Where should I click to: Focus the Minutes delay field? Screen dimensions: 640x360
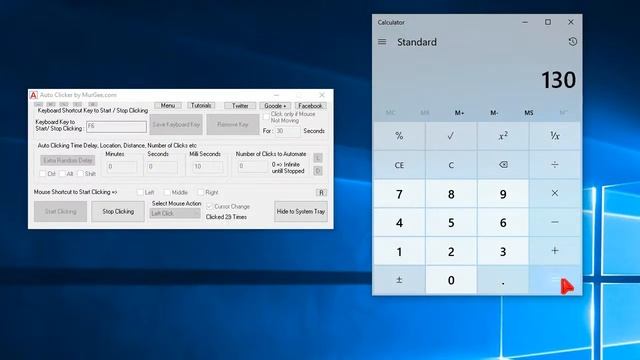[122, 167]
